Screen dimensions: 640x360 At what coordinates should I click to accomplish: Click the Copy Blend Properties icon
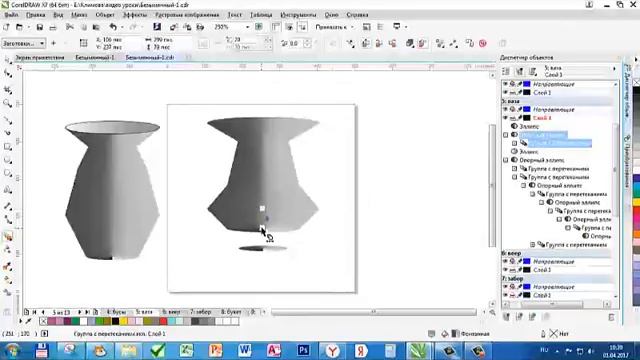tap(469, 43)
